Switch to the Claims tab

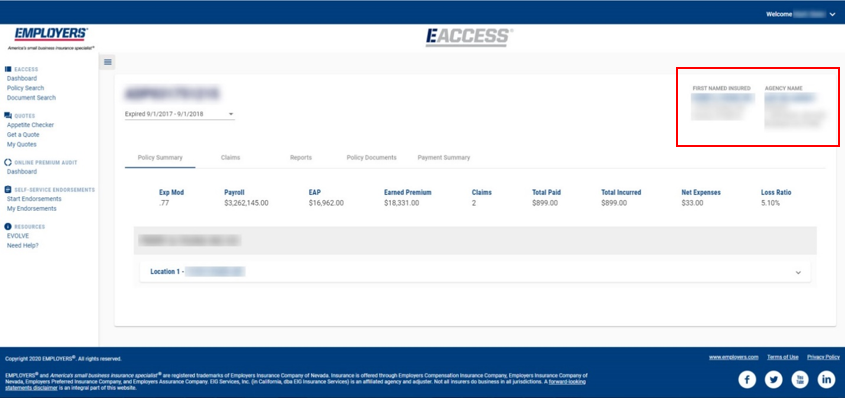[230, 158]
